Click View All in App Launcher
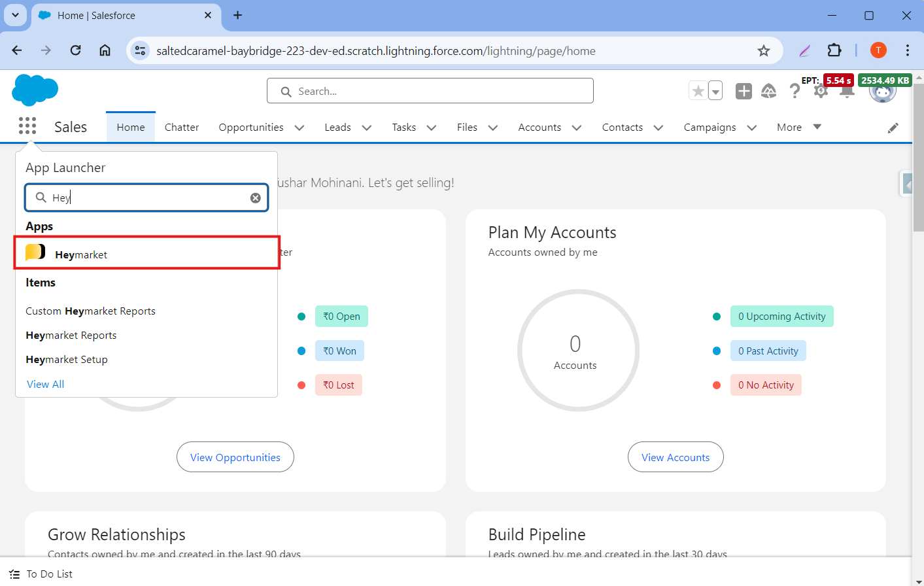924x586 pixels. (x=45, y=384)
